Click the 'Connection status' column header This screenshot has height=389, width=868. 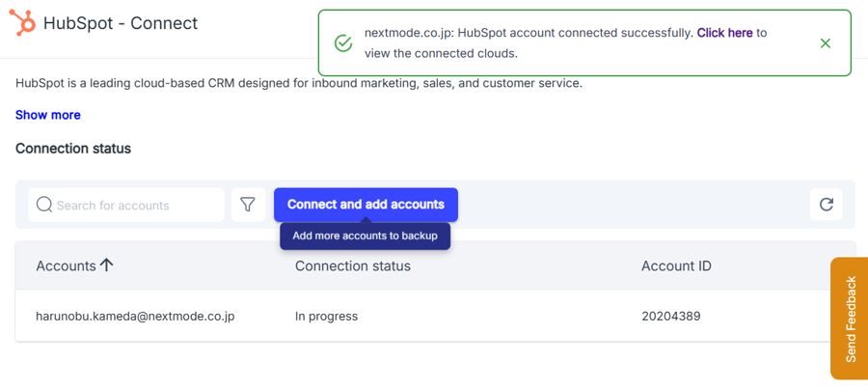pos(353,266)
